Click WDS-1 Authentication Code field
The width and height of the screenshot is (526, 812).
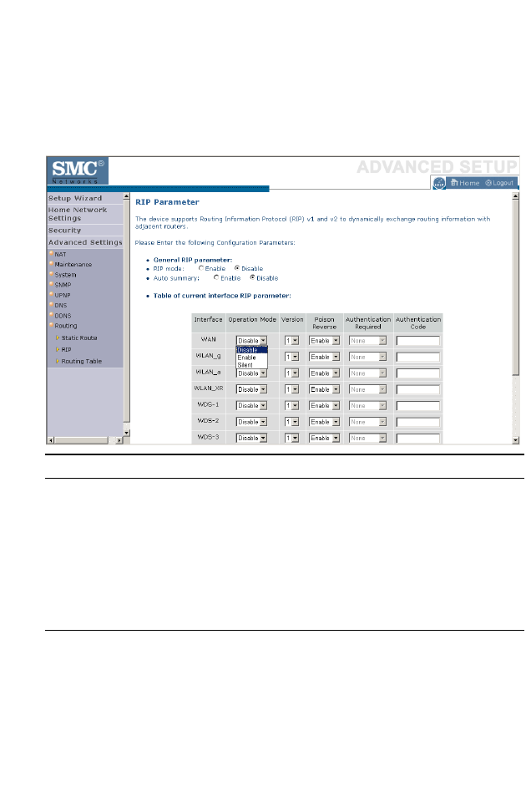click(x=418, y=405)
